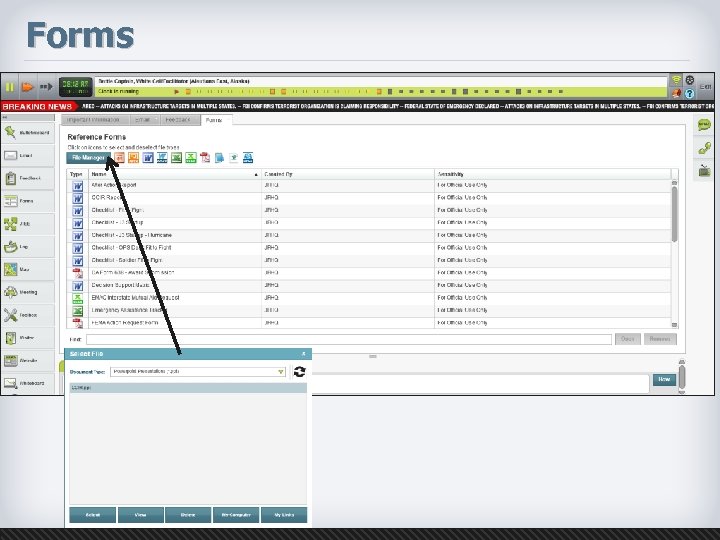
Task: Toggle the blue document filter icon
Action: (219, 158)
